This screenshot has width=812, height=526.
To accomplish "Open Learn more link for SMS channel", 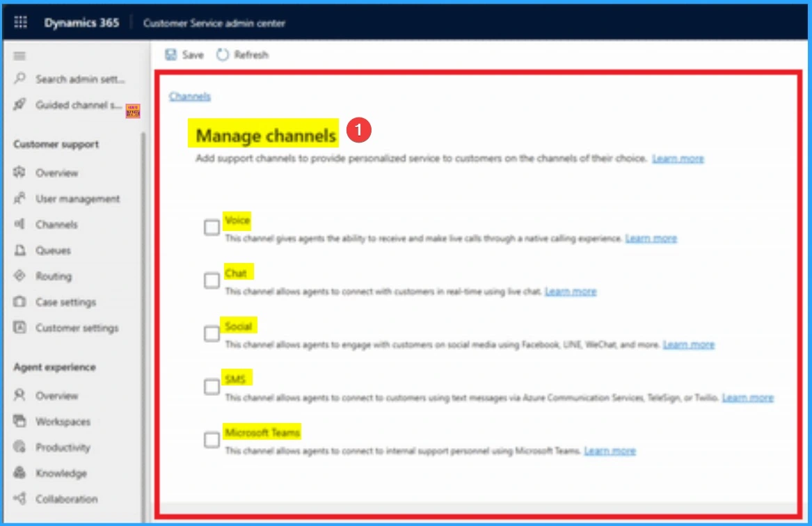I will click(748, 397).
